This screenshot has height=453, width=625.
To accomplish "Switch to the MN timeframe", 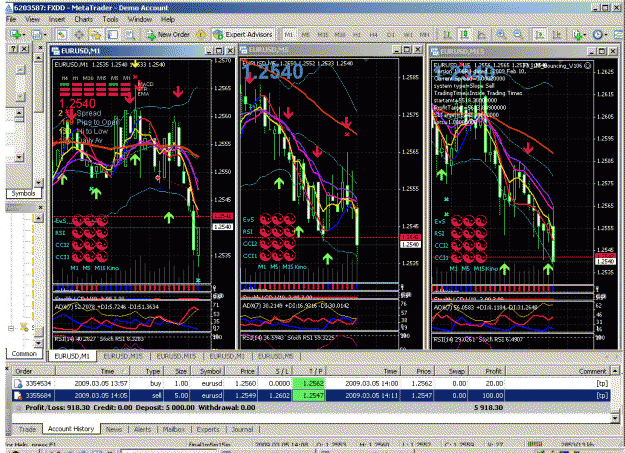I will [425, 35].
